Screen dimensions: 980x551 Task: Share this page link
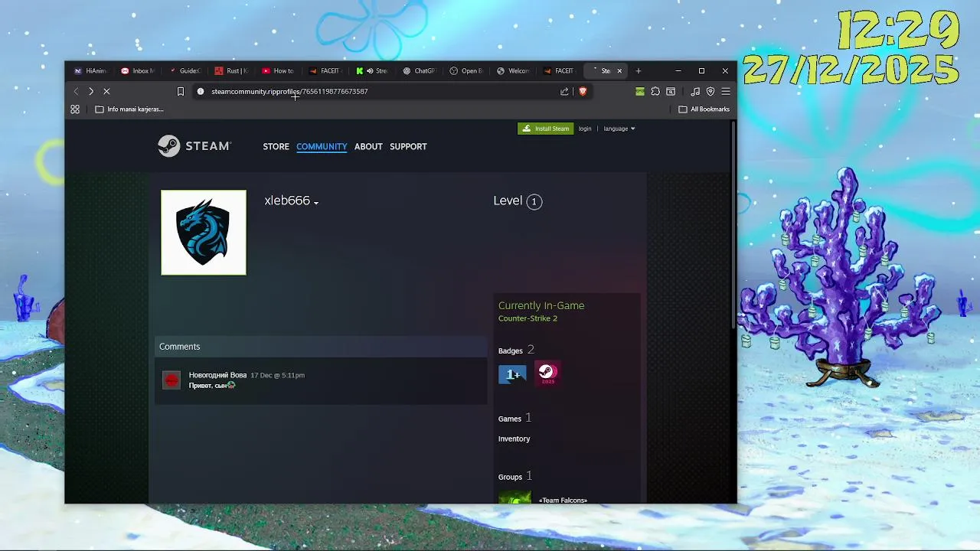pyautogui.click(x=564, y=91)
